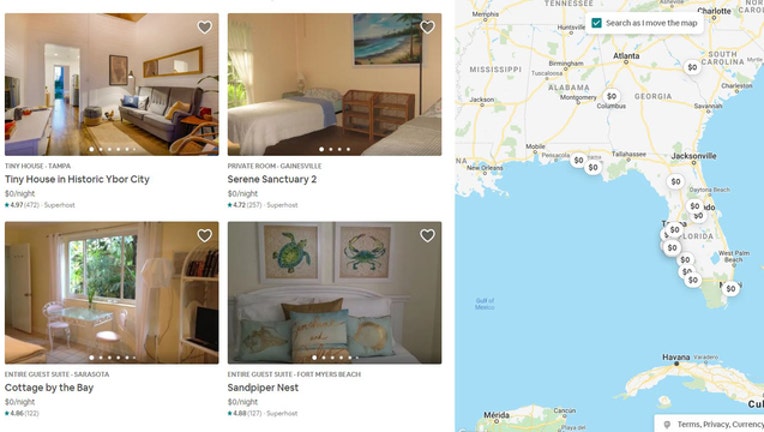The width and height of the screenshot is (764, 432).
Task: Open Serene Sanctuary 2 bedroom photo
Action: pos(334,84)
